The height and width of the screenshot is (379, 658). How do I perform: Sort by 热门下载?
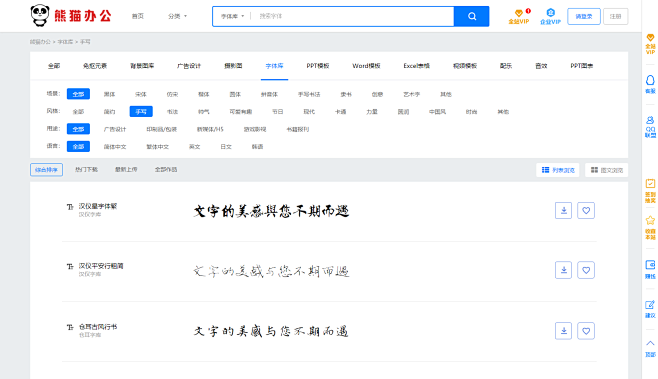[86, 170]
